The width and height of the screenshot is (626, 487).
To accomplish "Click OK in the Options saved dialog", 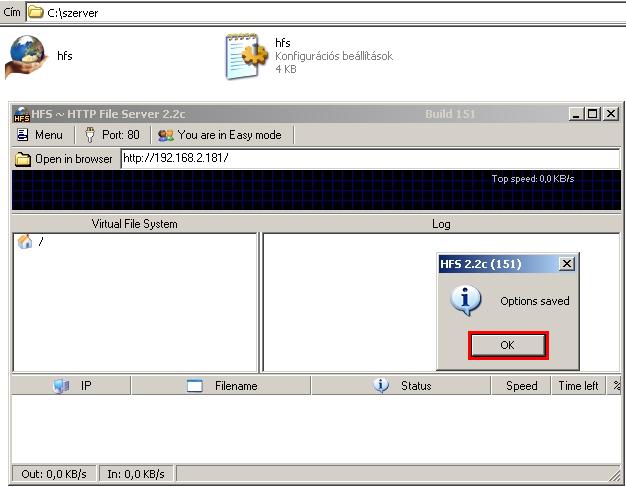I will (x=508, y=345).
